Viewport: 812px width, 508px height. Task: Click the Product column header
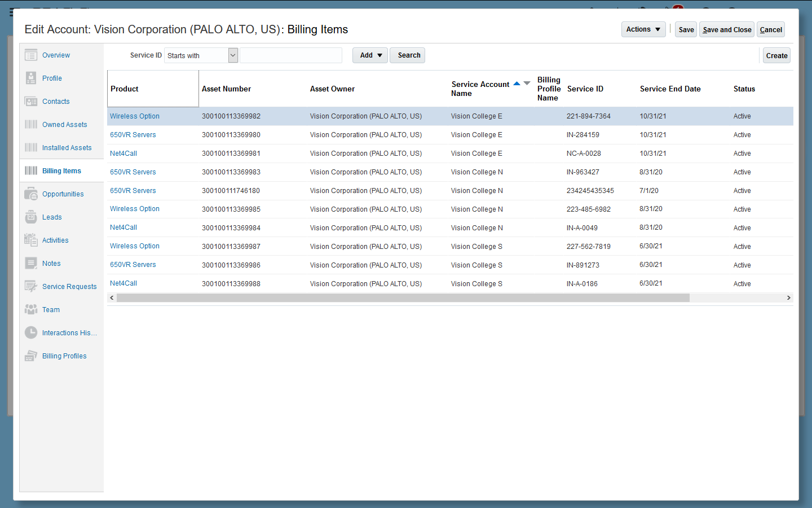tap(153, 89)
